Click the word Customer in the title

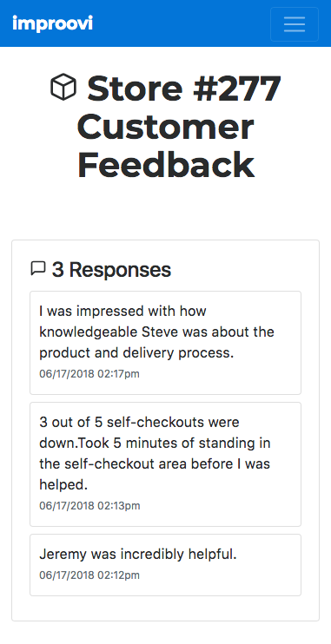point(165,127)
